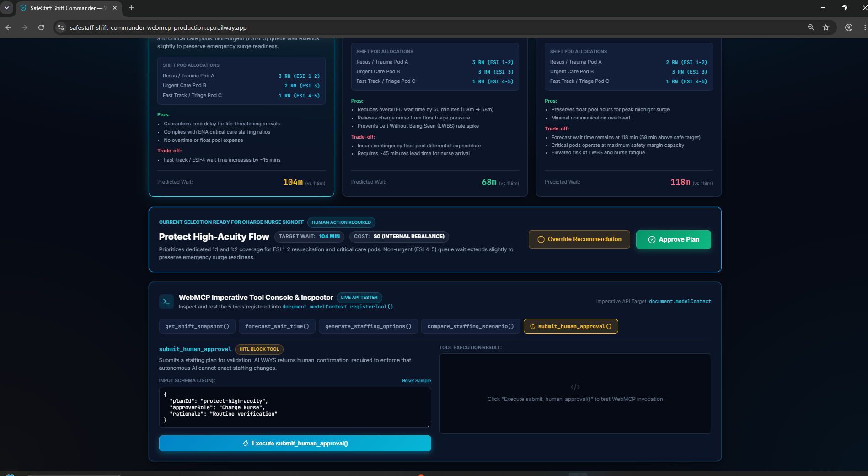Click Approve Plan button
Screen dimensions: 868x476
(674, 239)
